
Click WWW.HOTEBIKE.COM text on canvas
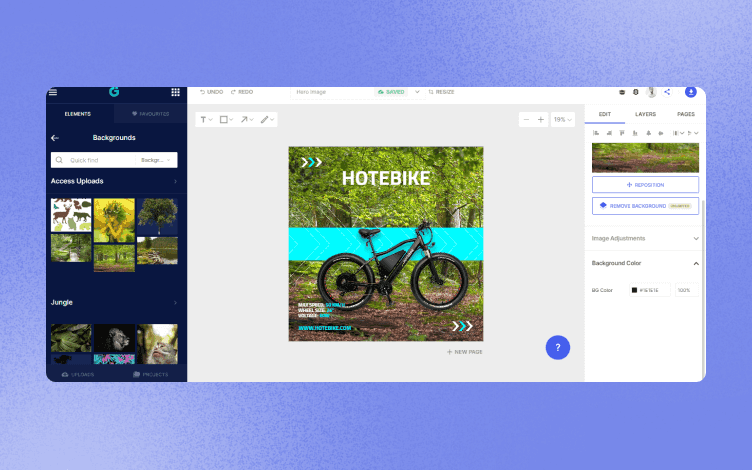point(325,328)
